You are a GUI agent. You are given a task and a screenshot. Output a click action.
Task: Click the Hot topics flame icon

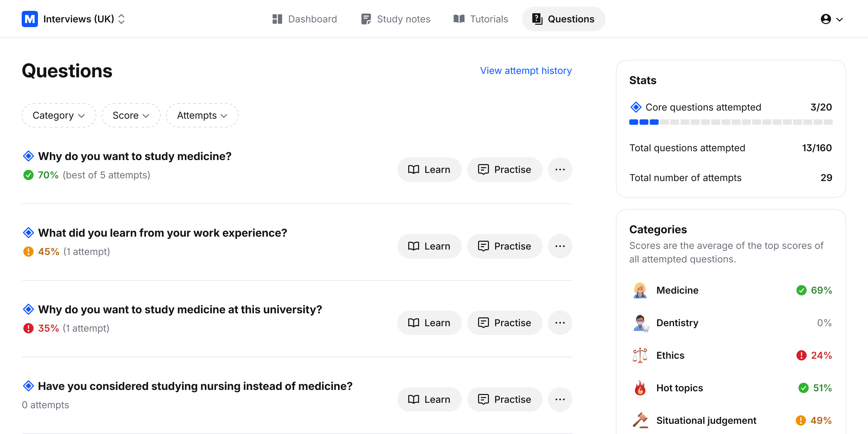[x=640, y=388]
